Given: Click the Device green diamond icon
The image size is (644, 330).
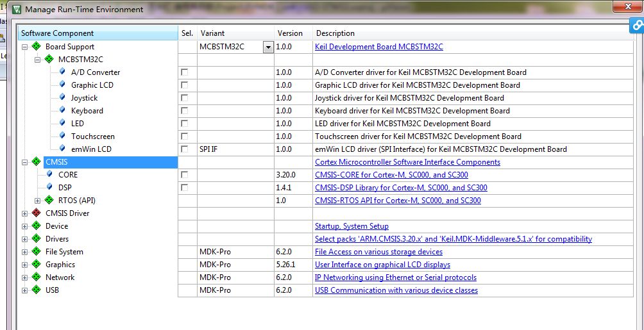Looking at the screenshot, I should tap(36, 226).
